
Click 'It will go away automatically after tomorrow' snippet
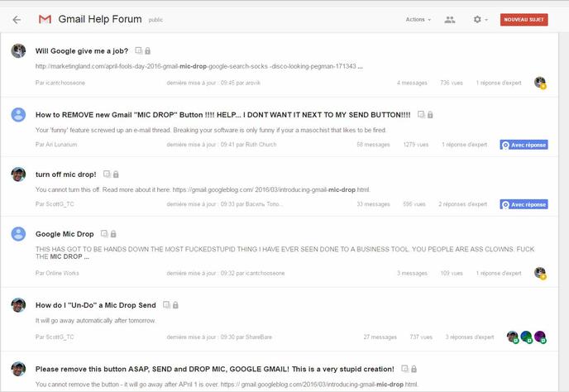(95, 321)
